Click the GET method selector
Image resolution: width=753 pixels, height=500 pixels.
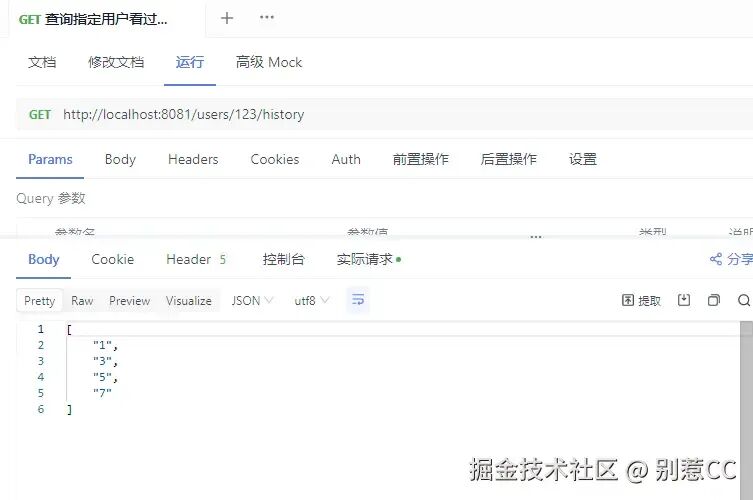click(40, 115)
